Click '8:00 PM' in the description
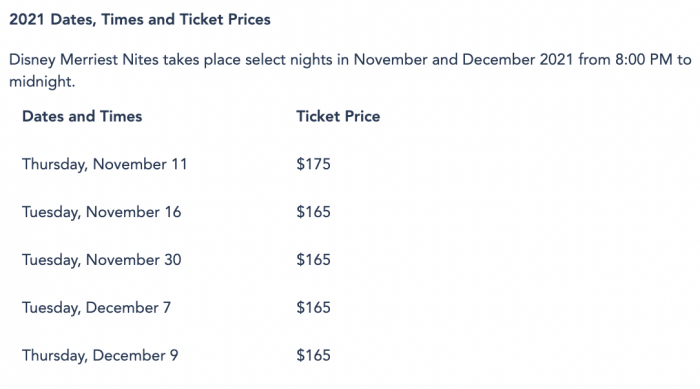The image size is (700, 389). (643, 60)
